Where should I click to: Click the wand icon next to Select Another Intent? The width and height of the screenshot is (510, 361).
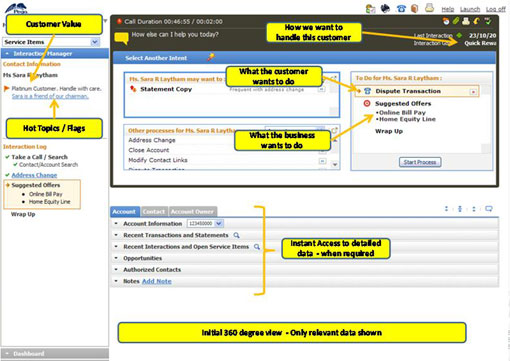pos(211,57)
